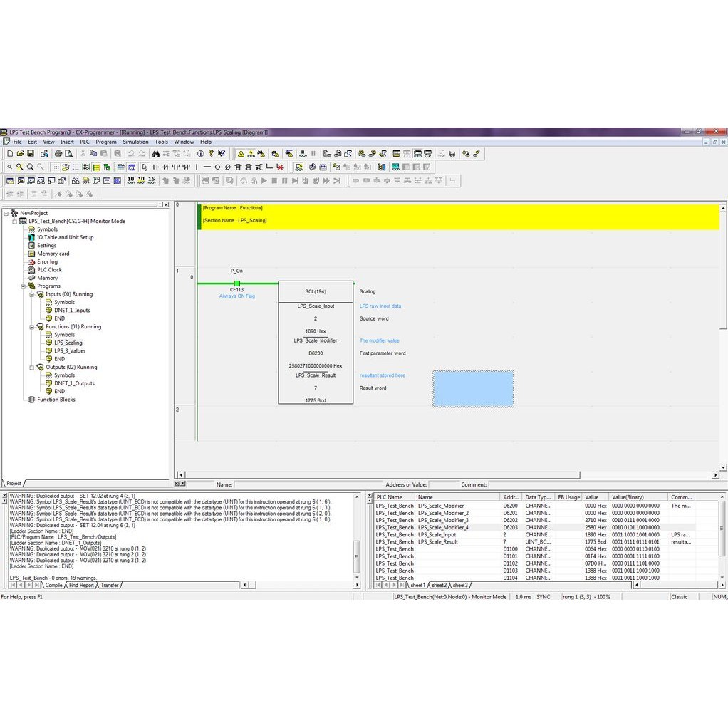Show About info via the circled i icon

201,154
